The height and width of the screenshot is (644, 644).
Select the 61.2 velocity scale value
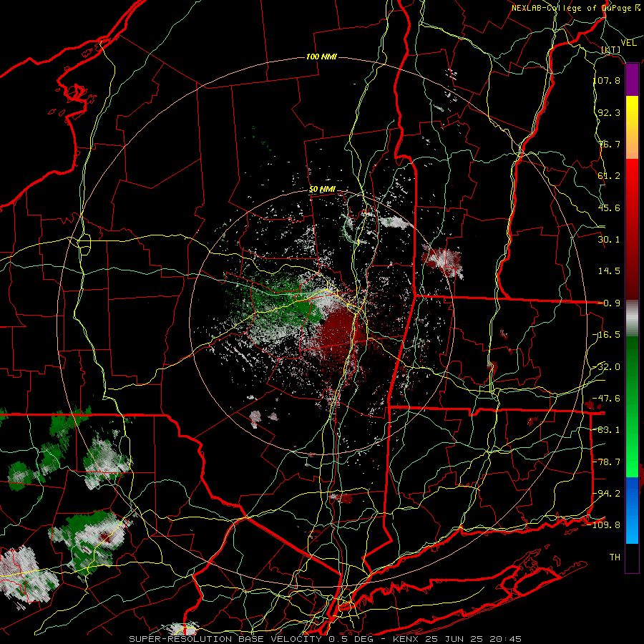(x=609, y=176)
